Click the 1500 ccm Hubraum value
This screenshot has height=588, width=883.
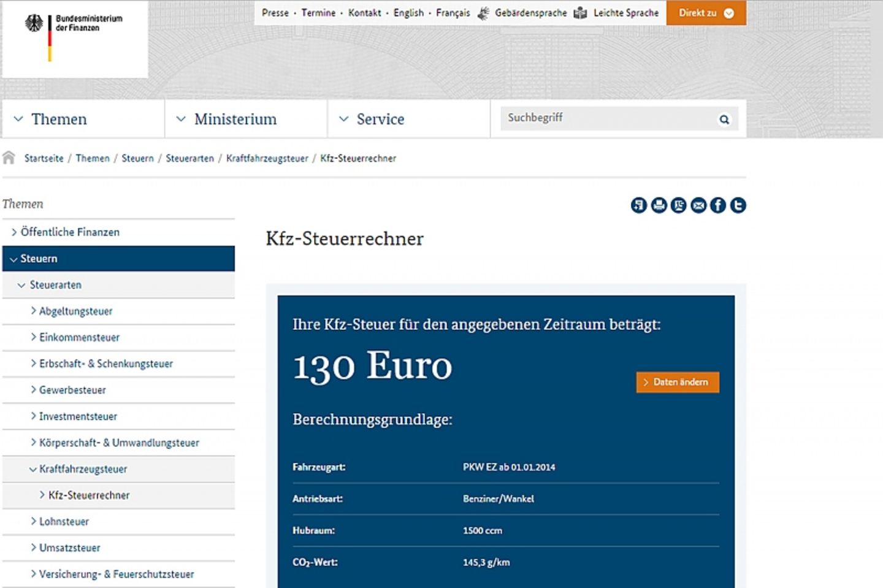click(x=483, y=531)
